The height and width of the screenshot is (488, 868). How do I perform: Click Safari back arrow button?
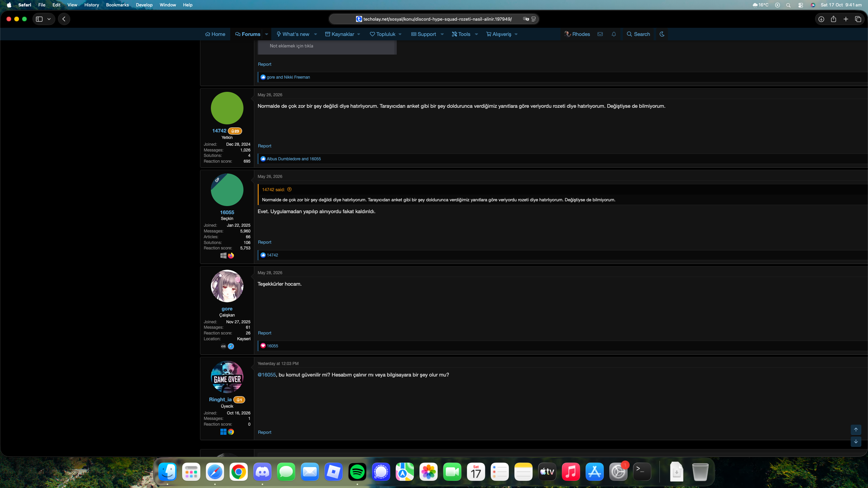coord(64,19)
